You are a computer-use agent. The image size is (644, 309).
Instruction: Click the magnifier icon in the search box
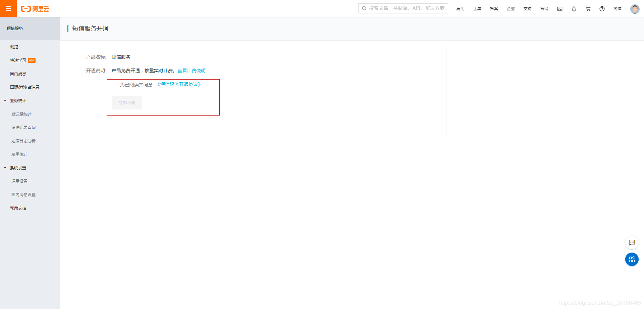pyautogui.click(x=364, y=8)
